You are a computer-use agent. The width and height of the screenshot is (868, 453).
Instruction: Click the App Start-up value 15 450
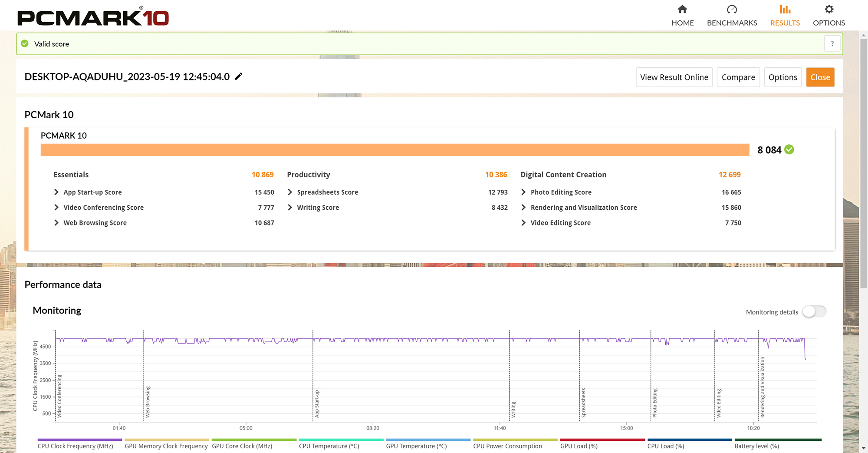point(264,192)
